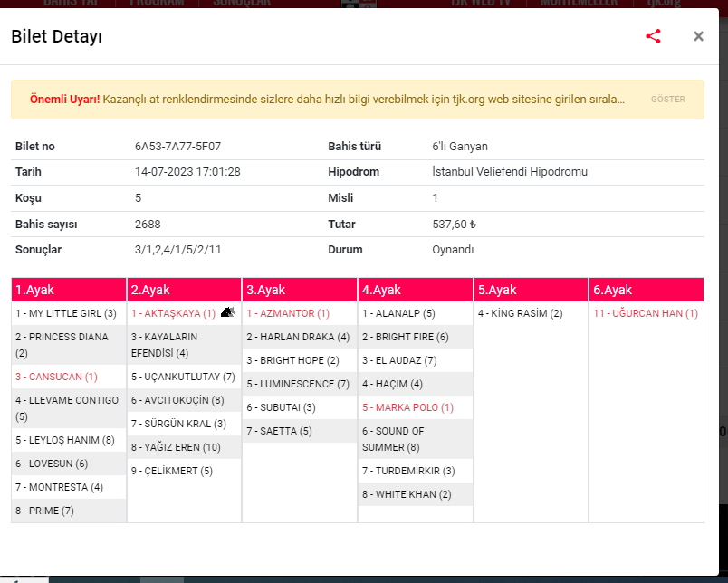Select the 3.Ayak column header
728x583 pixels.
[x=300, y=290]
